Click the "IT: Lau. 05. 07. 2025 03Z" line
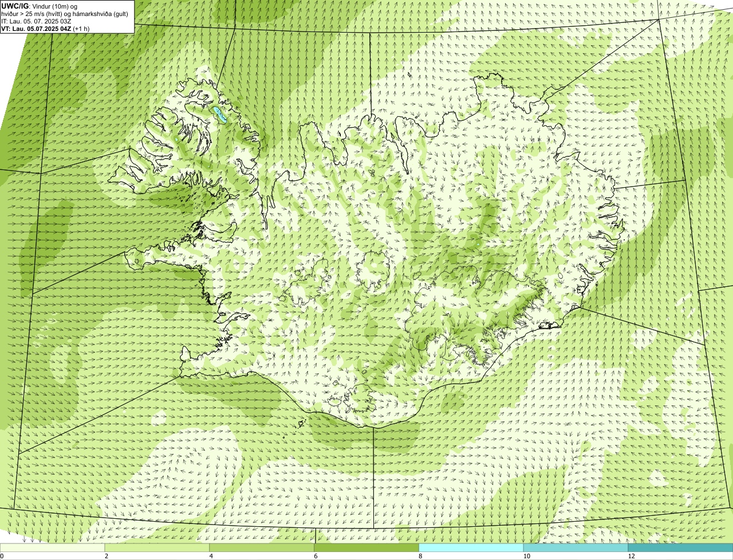This screenshot has height=560, width=733. pos(36,21)
